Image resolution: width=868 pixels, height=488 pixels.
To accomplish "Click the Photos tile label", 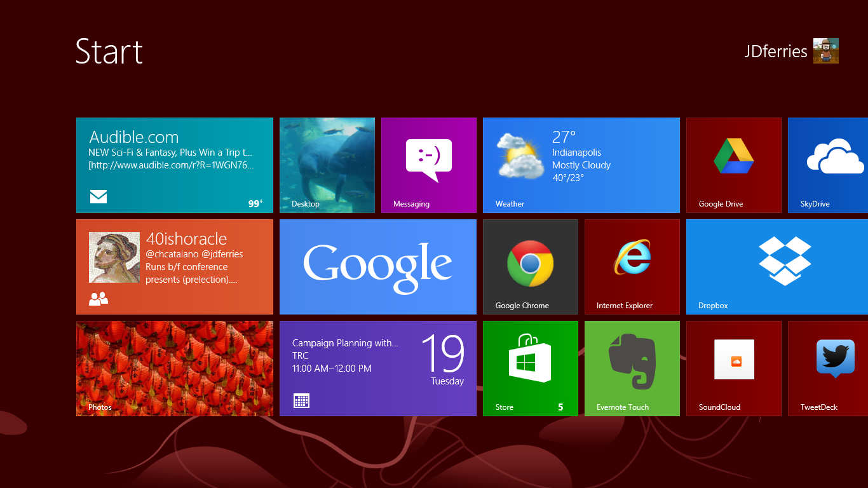I will pos(100,407).
